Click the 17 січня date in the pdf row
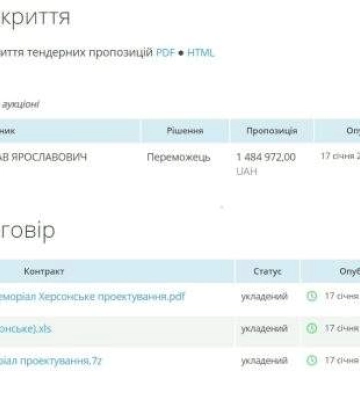Image resolution: width=360 pixels, height=400 pixels. [342, 296]
